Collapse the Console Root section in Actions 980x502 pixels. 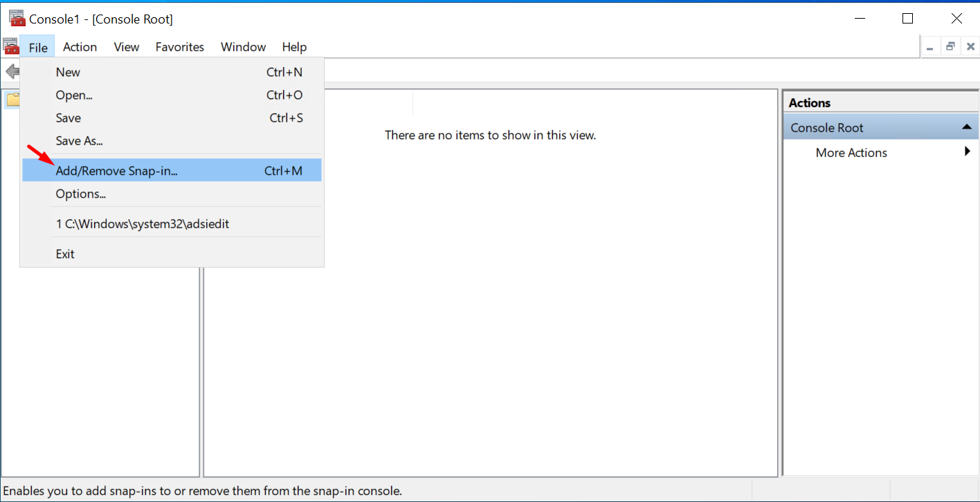(966, 127)
